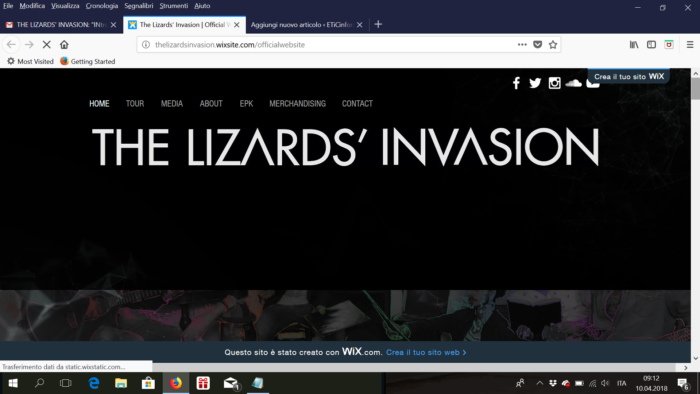Open page actions three-dot menu
The width and height of the screenshot is (700, 394).
[x=522, y=45]
